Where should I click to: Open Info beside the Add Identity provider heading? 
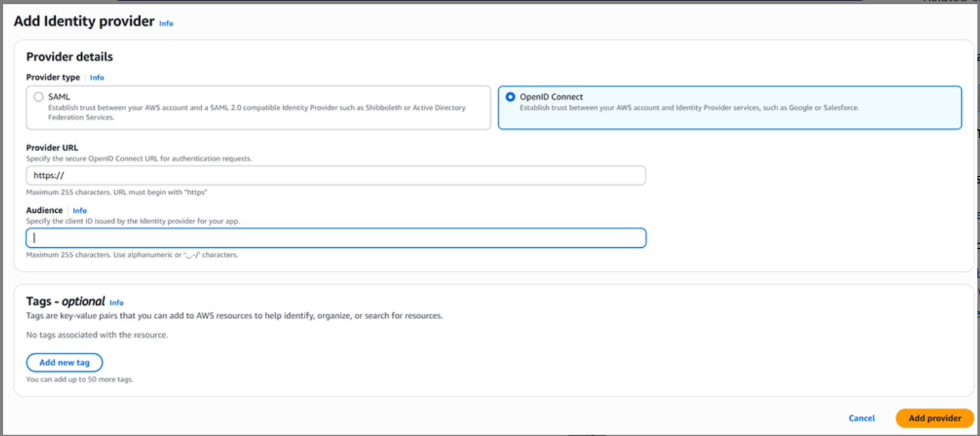(166, 23)
